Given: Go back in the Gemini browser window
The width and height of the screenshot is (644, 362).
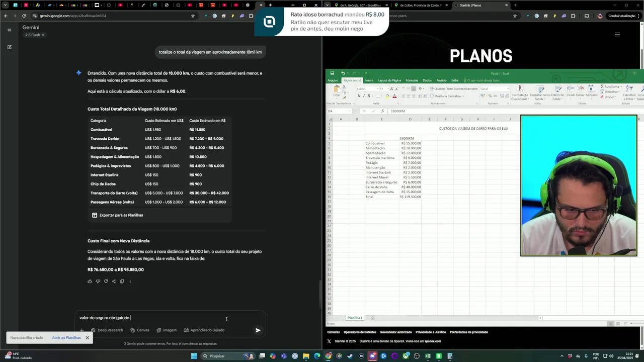Looking at the screenshot, I should 6,16.
